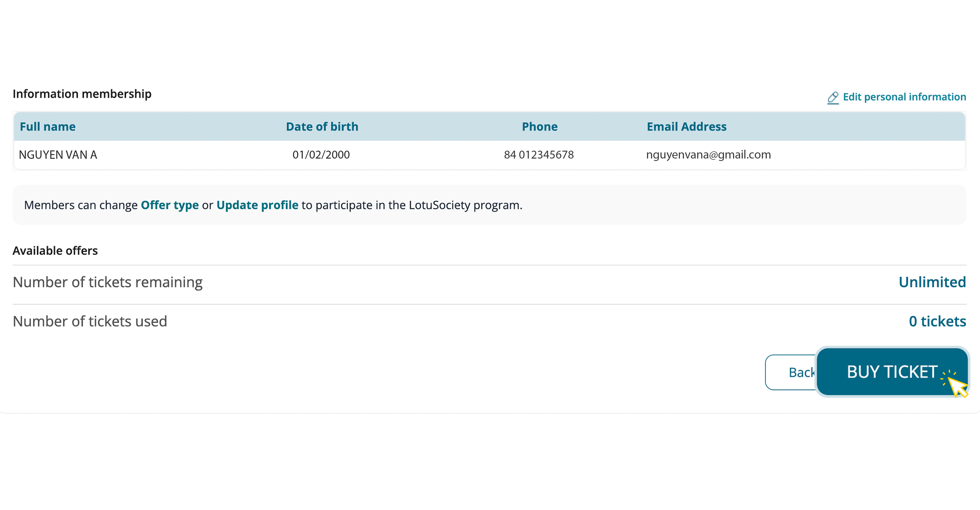Screen dimensions: 980x510
Task: Click the Phone column header
Action: [539, 127]
